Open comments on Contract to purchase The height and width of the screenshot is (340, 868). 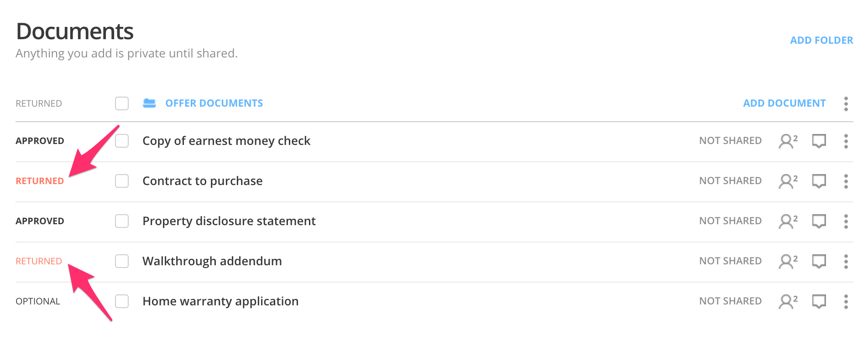[x=818, y=181]
